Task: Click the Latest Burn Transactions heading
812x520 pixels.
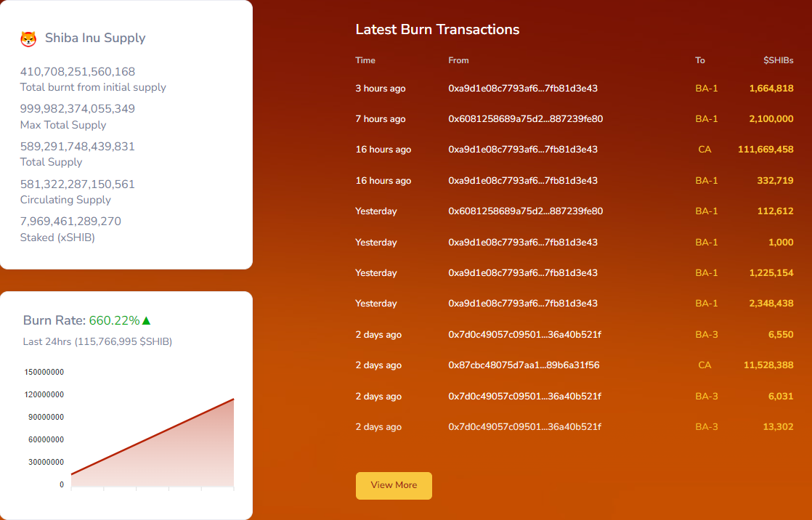Action: point(437,30)
